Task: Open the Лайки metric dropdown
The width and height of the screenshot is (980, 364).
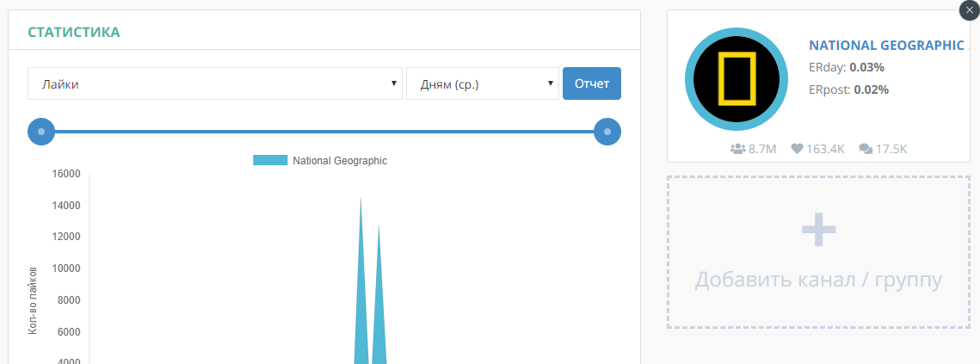Action: click(215, 83)
